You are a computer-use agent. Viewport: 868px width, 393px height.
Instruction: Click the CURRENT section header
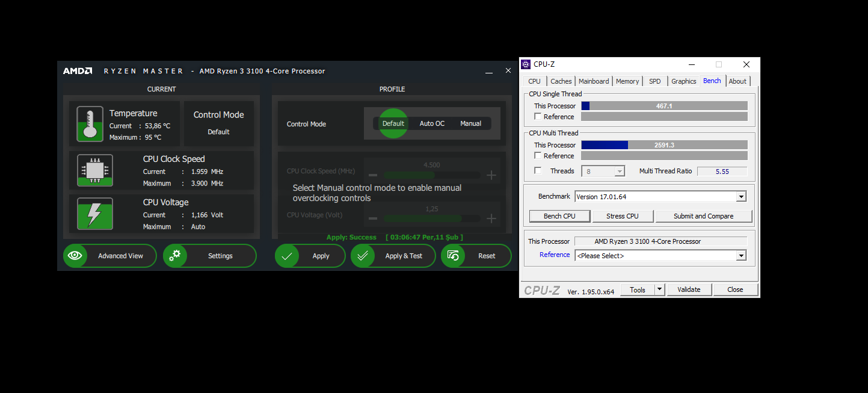(x=161, y=89)
